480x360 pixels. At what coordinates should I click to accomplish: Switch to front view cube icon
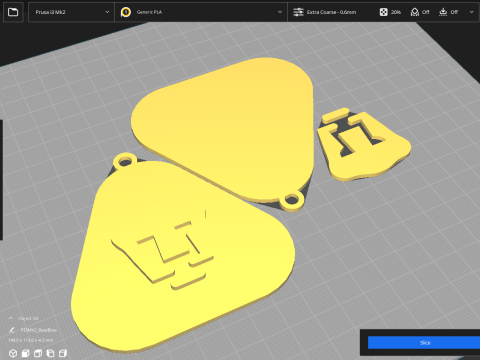coord(26,353)
